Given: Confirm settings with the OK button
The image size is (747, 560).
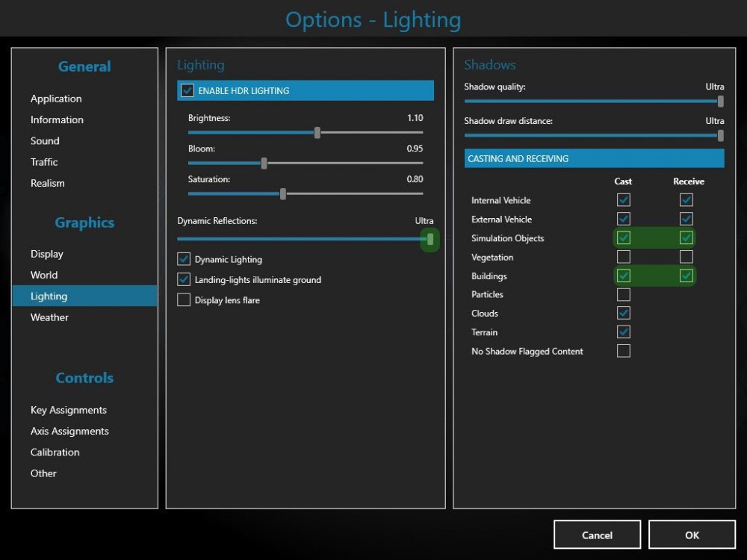Looking at the screenshot, I should click(692, 535).
